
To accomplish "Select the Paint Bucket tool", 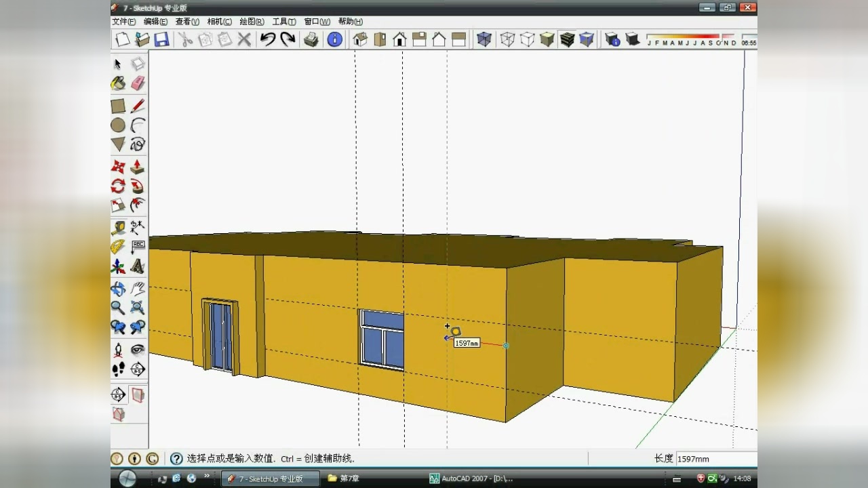I will tap(118, 83).
